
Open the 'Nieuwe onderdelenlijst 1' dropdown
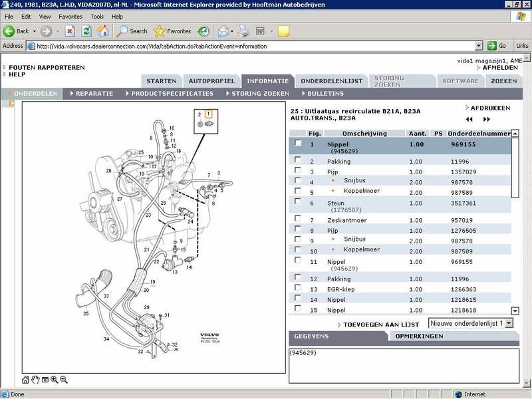pos(509,323)
